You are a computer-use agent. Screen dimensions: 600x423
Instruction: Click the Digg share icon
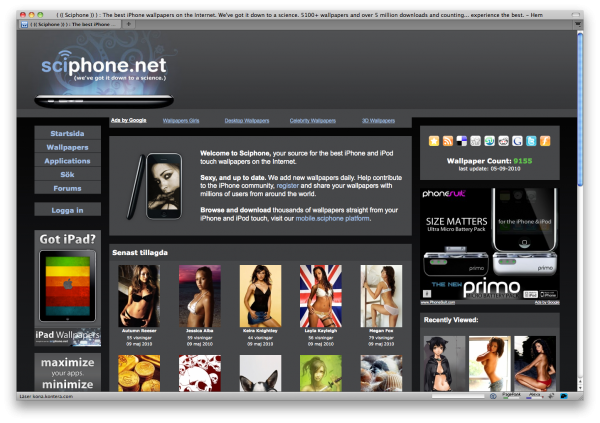tap(475, 141)
